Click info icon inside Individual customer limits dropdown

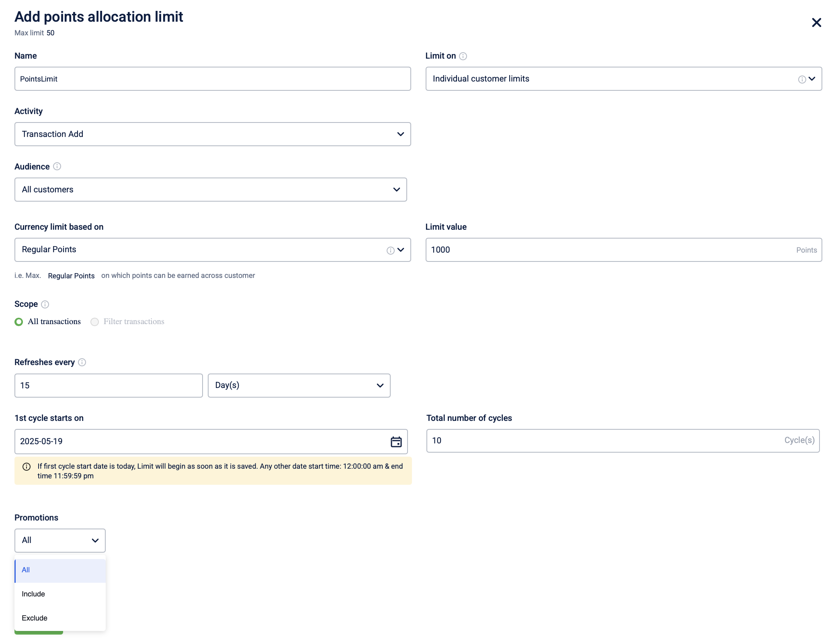pyautogui.click(x=802, y=80)
